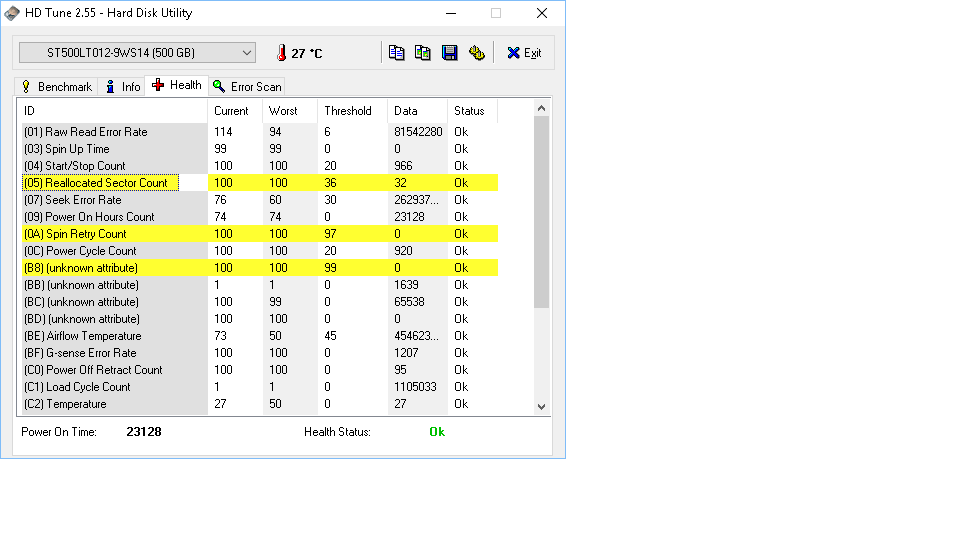The image size is (960, 540).
Task: Select the Airflow Temperature row
Action: click(260, 336)
